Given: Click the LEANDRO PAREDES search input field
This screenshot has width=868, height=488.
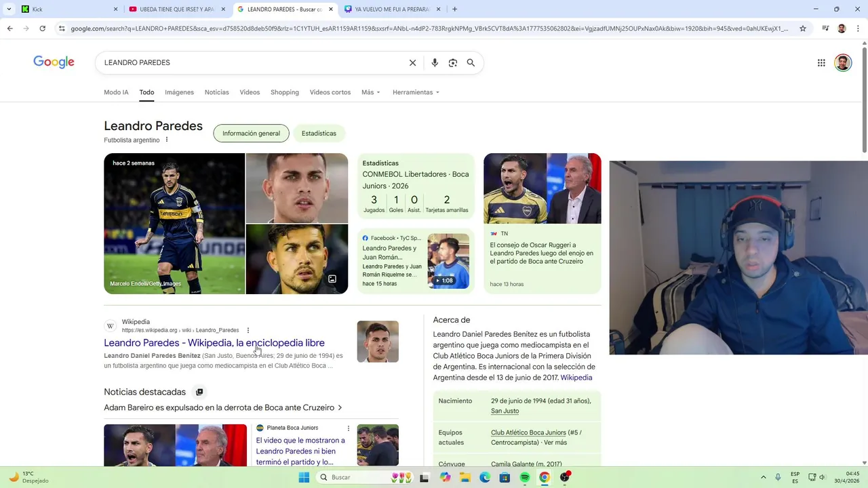Looking at the screenshot, I should point(251,62).
